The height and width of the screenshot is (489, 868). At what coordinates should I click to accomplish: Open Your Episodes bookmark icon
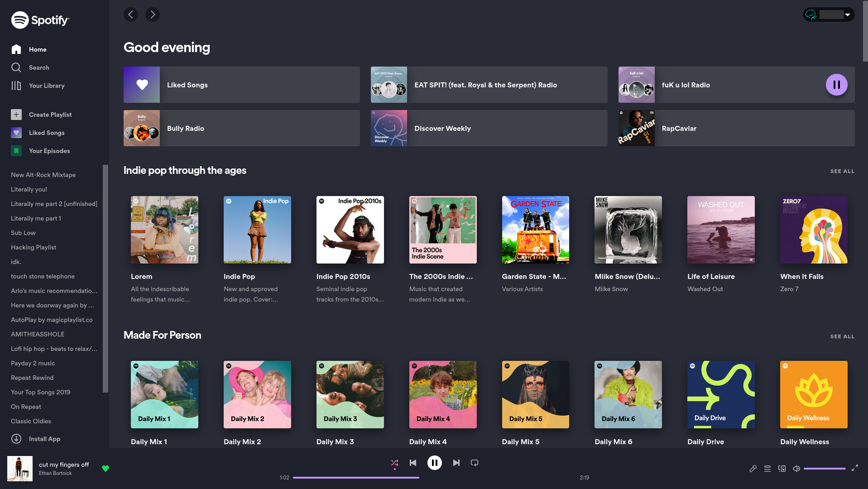pyautogui.click(x=17, y=151)
